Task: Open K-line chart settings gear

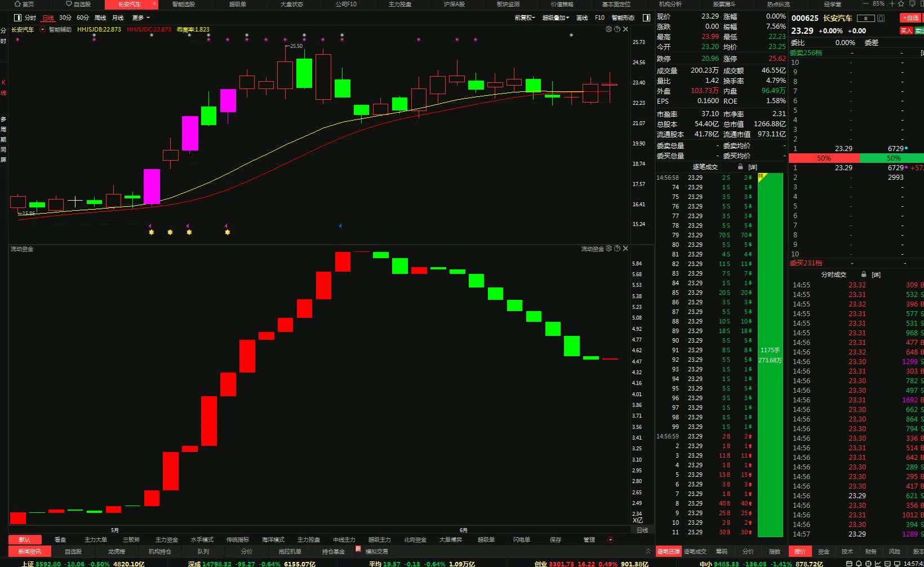Action: (x=608, y=29)
